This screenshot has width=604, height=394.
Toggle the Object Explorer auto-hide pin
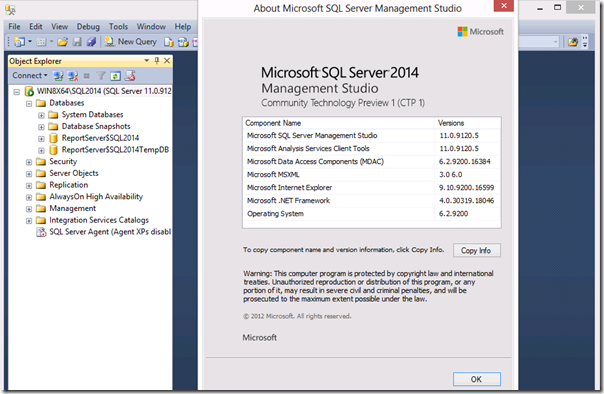[x=157, y=60]
